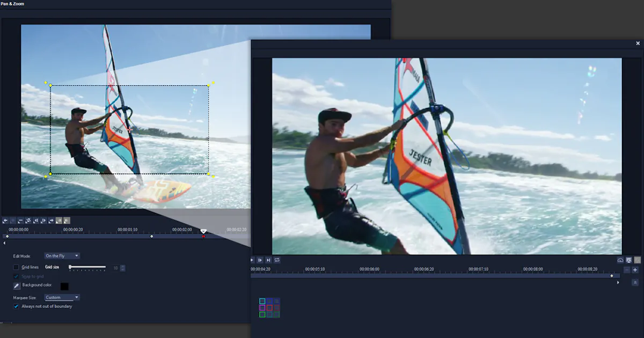Click the loop playback icon in preview

pyautogui.click(x=277, y=260)
